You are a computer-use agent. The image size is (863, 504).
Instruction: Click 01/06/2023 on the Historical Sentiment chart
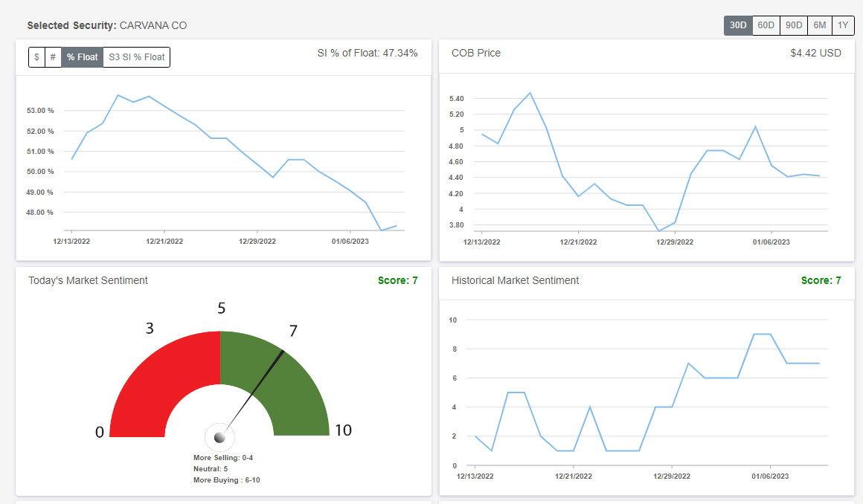pos(770,476)
